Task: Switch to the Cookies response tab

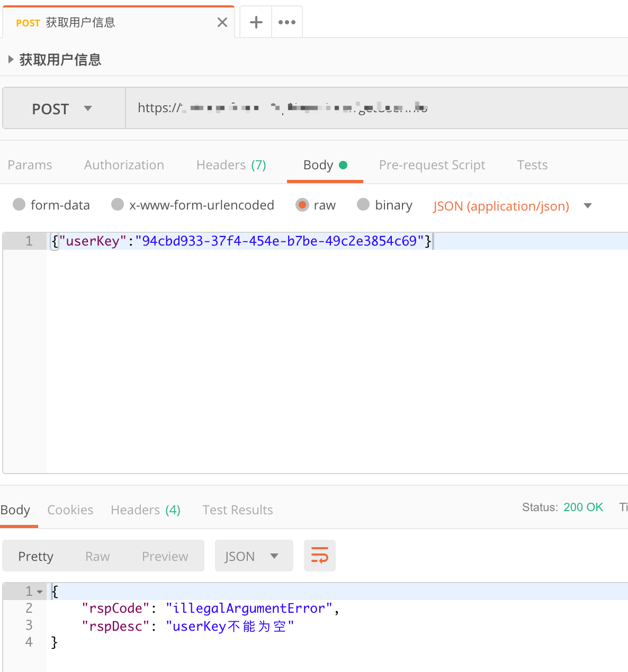Action: pyautogui.click(x=70, y=510)
